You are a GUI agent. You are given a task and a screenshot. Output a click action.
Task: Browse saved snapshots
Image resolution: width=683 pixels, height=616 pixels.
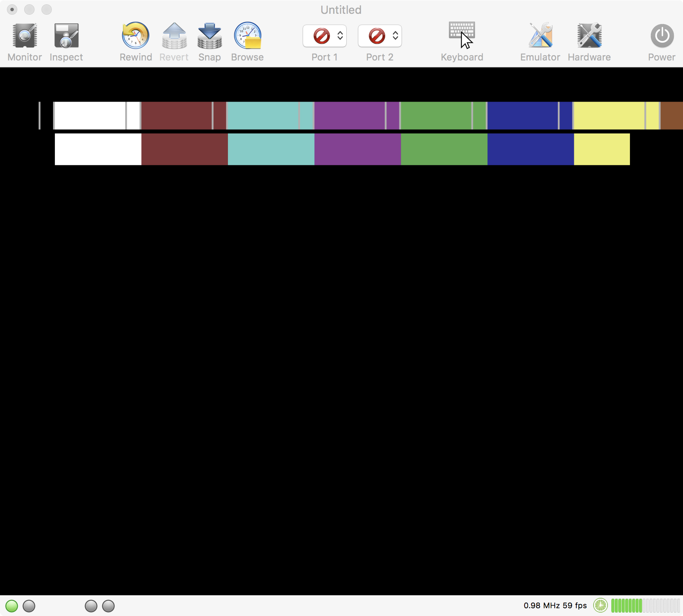[x=247, y=35]
